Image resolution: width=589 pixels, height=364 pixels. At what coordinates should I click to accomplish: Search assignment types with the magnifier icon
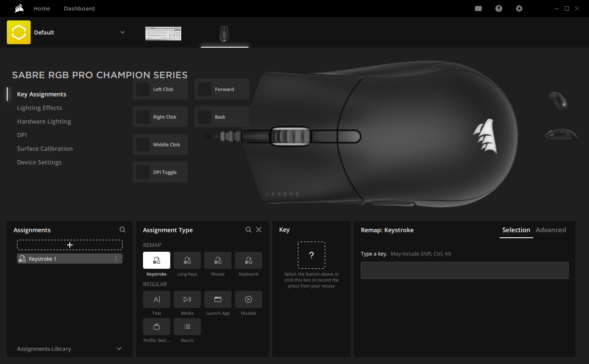click(x=249, y=230)
